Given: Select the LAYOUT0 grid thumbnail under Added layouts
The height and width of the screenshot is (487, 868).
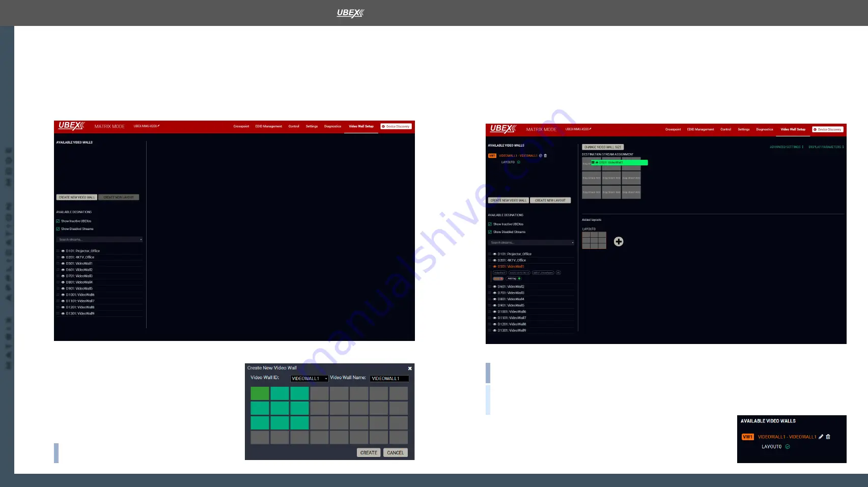Looking at the screenshot, I should [594, 240].
